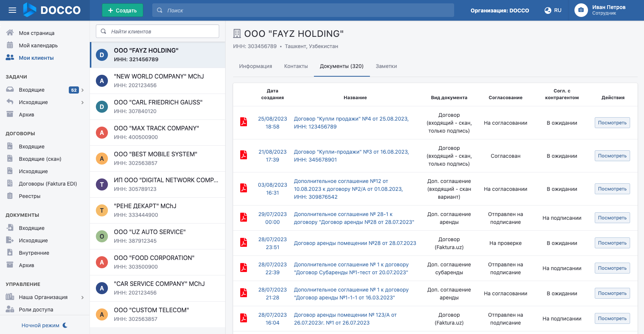Viewport: 644px width, 334px height.
Task: Select client ООО "MAX TRACK COMPANY"
Action: coord(158,133)
